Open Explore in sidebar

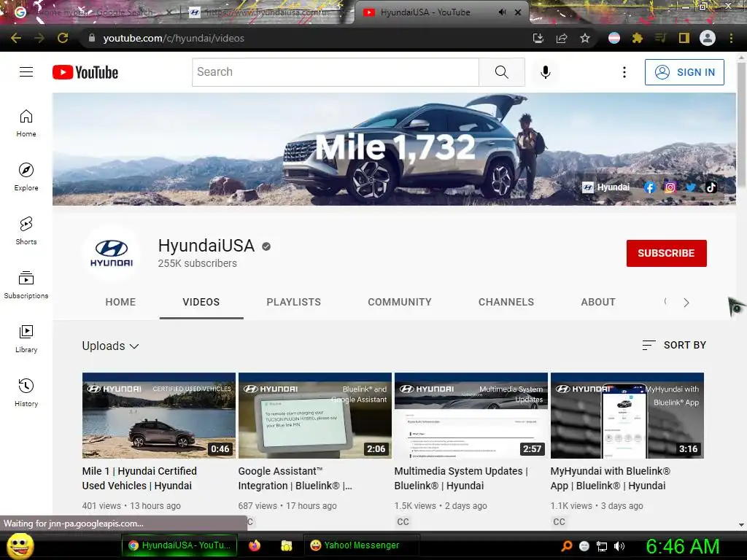click(26, 176)
